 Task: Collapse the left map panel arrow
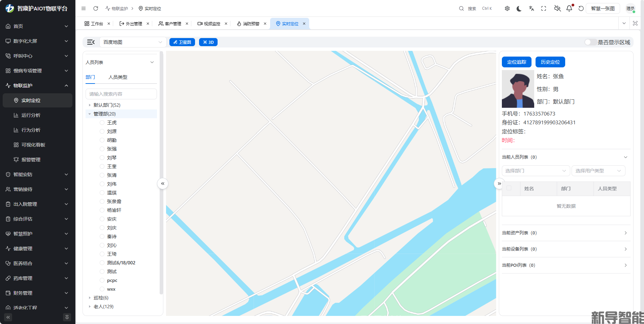pos(163,184)
